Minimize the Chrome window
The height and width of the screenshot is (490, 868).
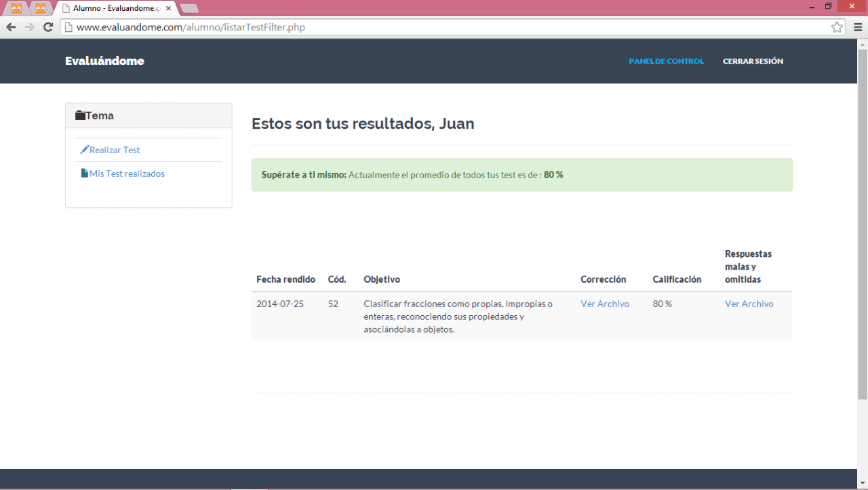click(811, 6)
